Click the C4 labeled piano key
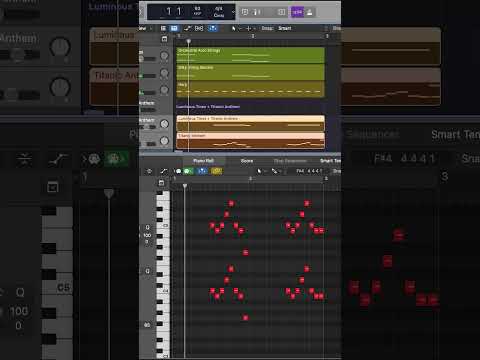The width and height of the screenshot is (480, 360). [163, 291]
